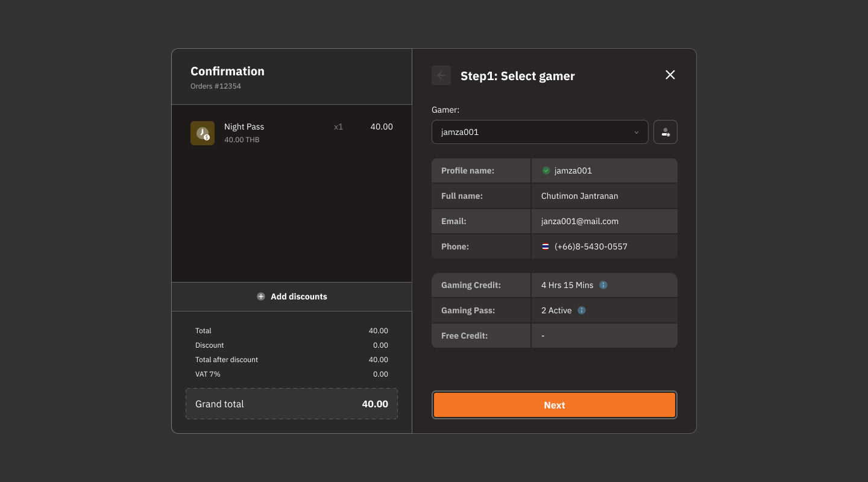This screenshot has width=868, height=482.
Task: Click the plus icon on Add discounts
Action: 261,296
